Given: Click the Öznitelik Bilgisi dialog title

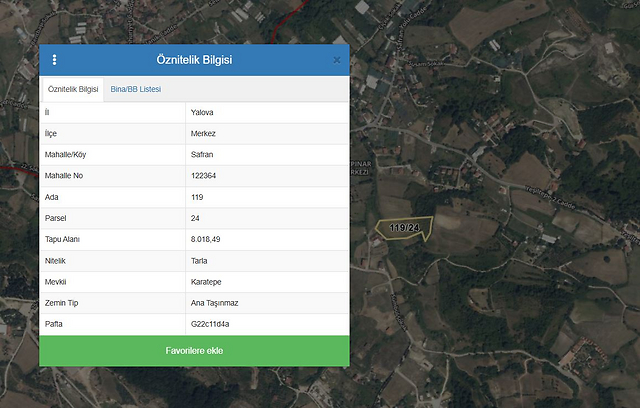Looking at the screenshot, I should pyautogui.click(x=194, y=60).
